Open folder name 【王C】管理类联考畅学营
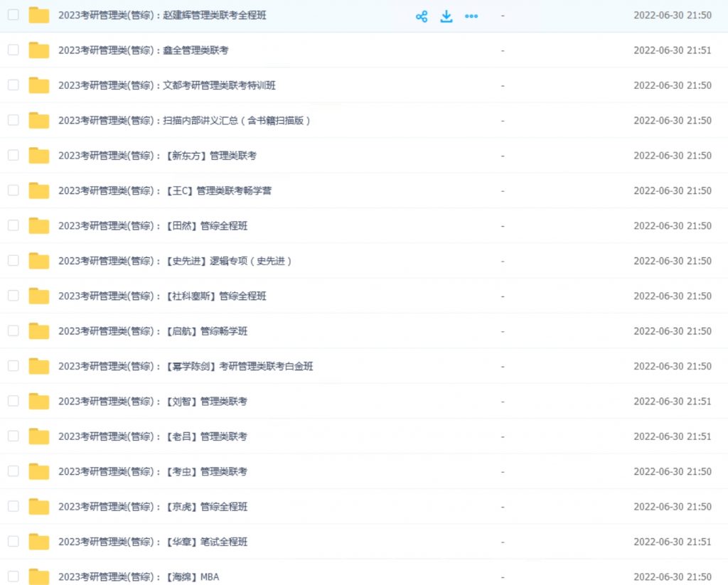 tap(165, 190)
